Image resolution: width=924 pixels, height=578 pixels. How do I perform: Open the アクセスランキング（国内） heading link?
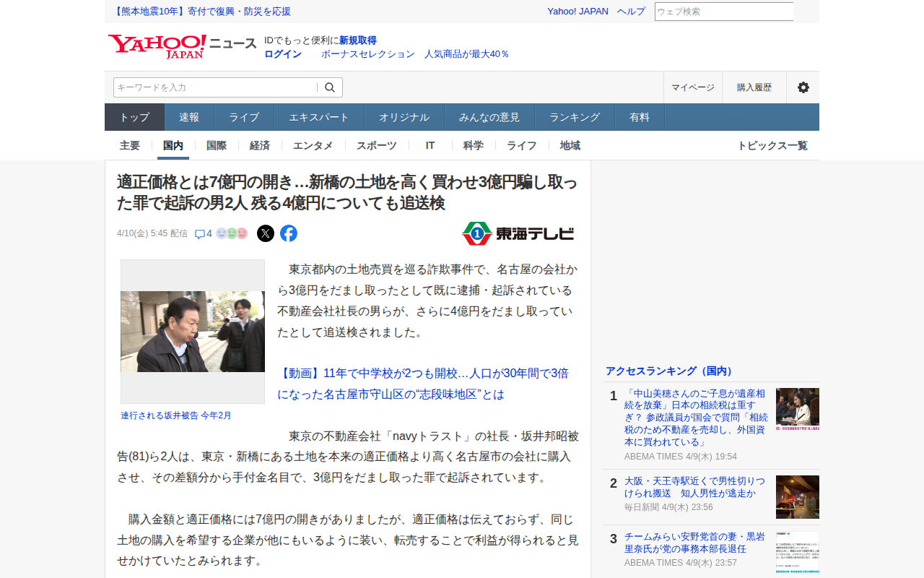[x=669, y=371]
